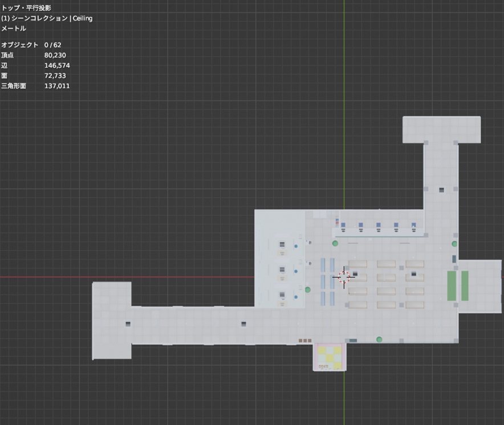Image resolution: width=504 pixels, height=425 pixels.
Task: Select the yellow checkered floor room
Action: click(x=330, y=357)
